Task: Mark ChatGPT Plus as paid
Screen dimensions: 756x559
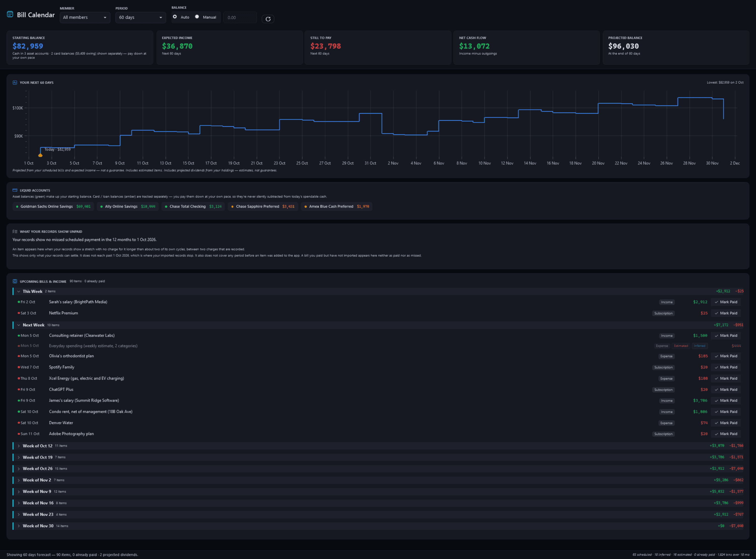Action: tap(725, 389)
